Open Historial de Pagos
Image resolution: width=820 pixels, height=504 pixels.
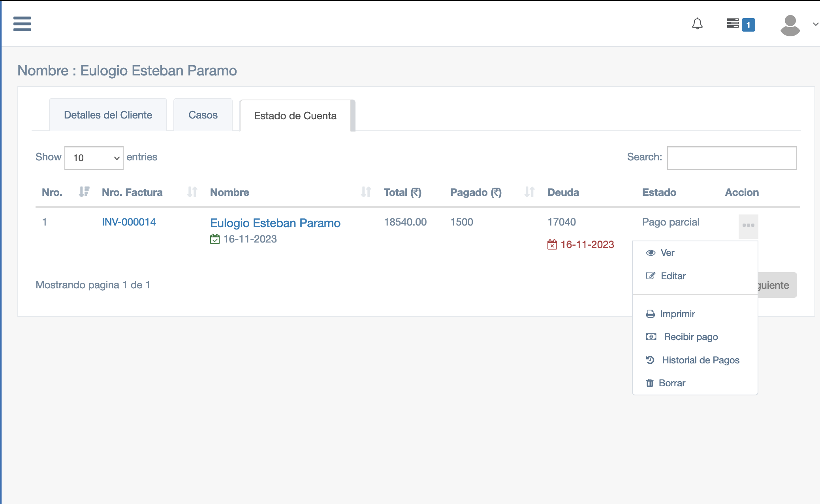tap(700, 360)
